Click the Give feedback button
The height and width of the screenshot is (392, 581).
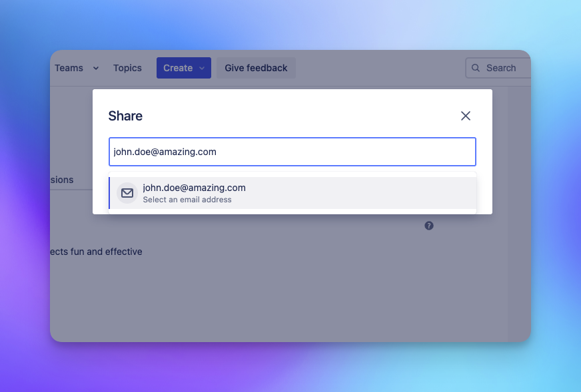click(x=256, y=67)
